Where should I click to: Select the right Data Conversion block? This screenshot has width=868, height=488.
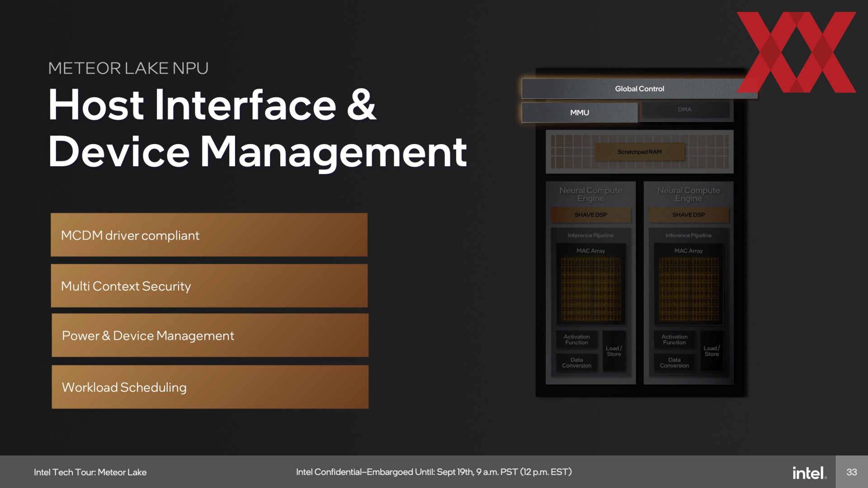tap(675, 363)
